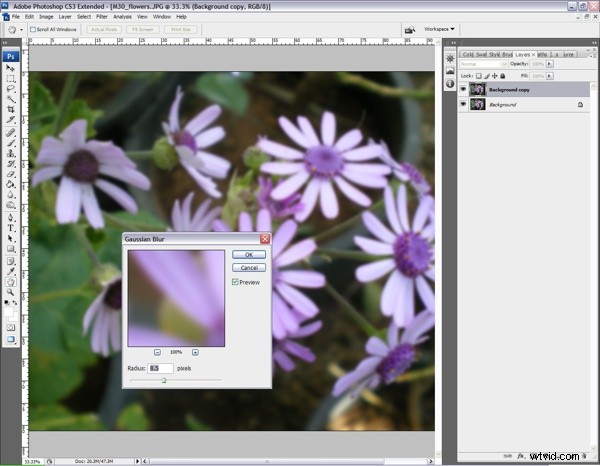Select the Hand tool

[10, 282]
